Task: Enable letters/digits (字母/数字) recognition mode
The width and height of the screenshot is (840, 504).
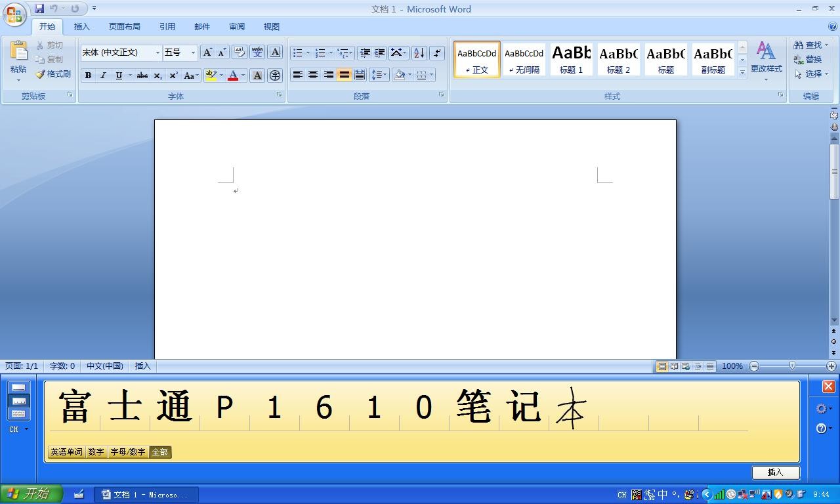Action: tap(128, 452)
